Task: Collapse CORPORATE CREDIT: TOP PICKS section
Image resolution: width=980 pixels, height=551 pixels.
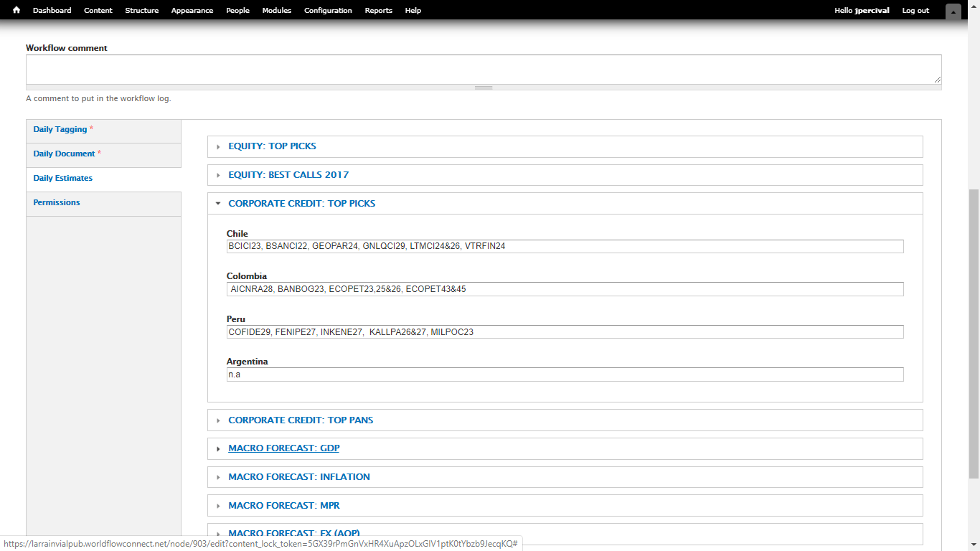Action: click(301, 204)
